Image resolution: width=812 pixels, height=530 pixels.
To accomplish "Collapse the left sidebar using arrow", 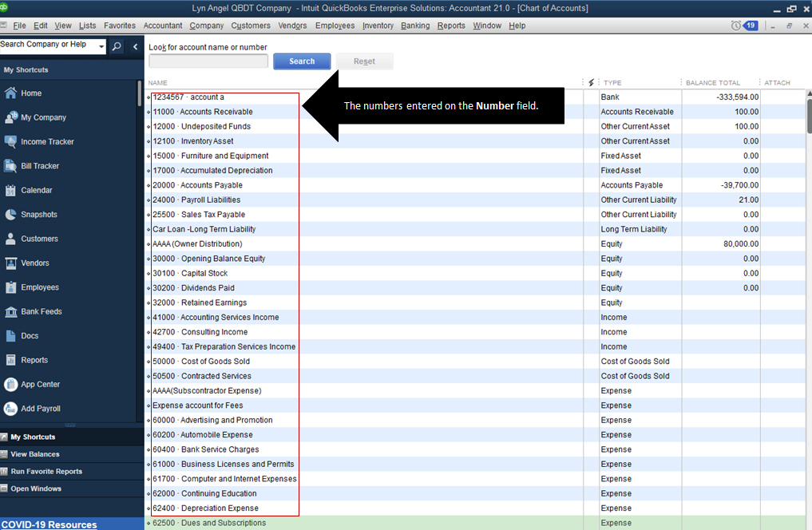I will click(x=136, y=47).
